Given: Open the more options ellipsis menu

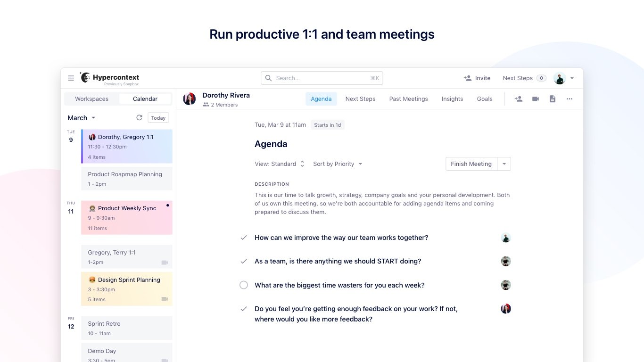Looking at the screenshot, I should click(x=570, y=99).
